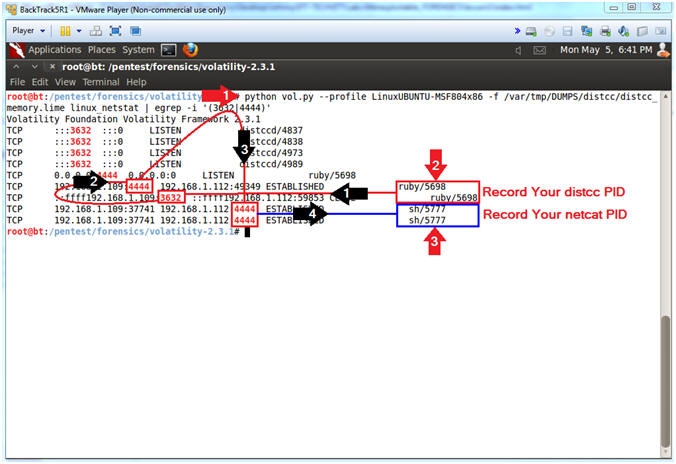Click the network adapter device icon

[x=586, y=31]
